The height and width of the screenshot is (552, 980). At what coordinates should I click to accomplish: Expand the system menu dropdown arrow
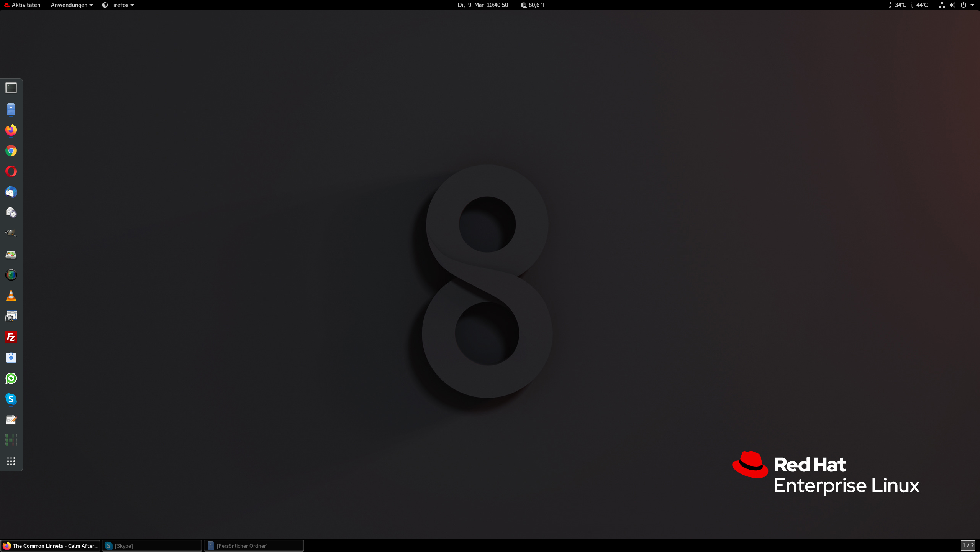tap(972, 5)
